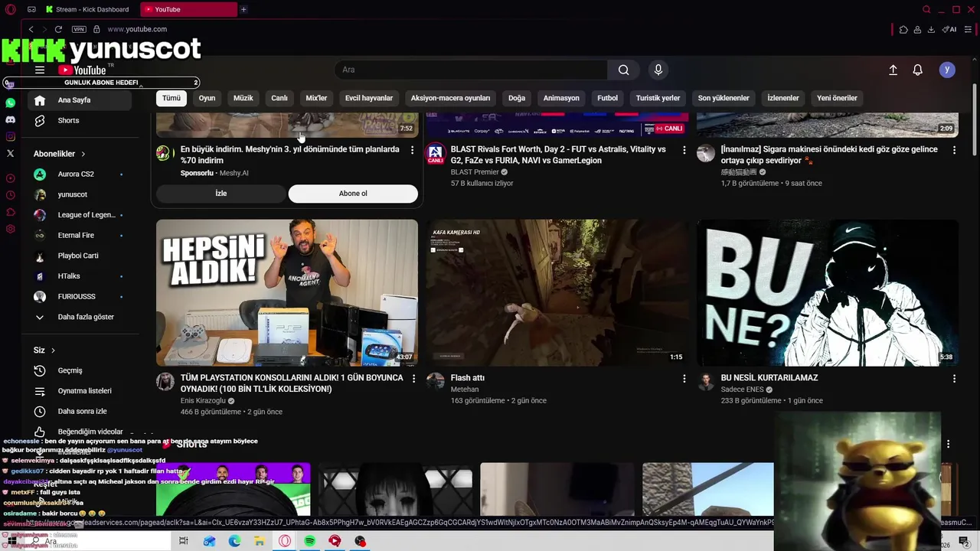The height and width of the screenshot is (551, 980).
Task: Toggle the browser VPN badge
Action: pyautogui.click(x=79, y=29)
